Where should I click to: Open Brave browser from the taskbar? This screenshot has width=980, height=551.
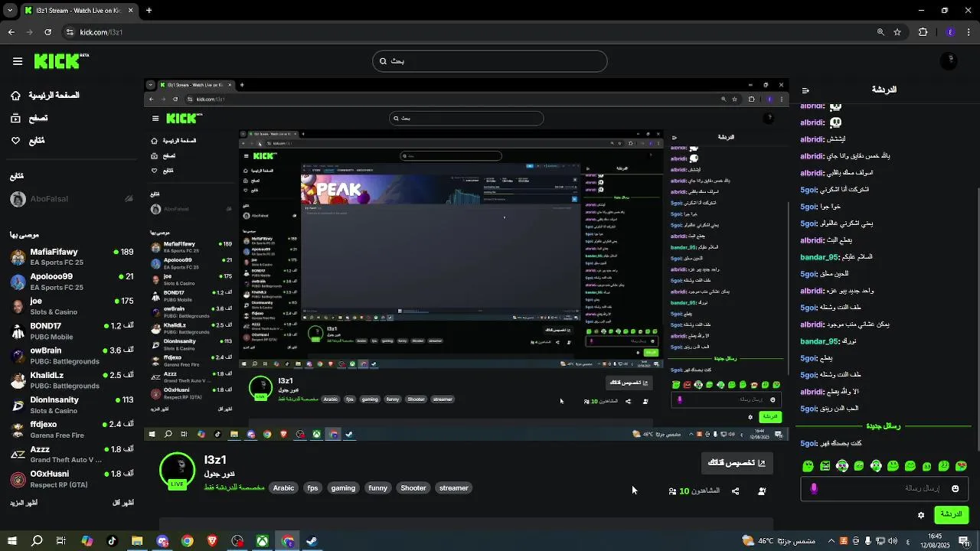coord(212,541)
